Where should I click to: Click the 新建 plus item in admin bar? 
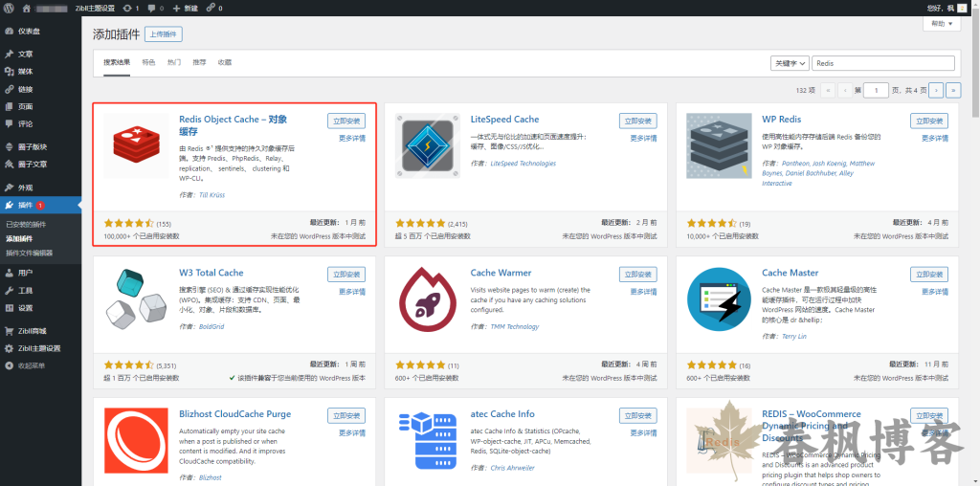click(185, 8)
